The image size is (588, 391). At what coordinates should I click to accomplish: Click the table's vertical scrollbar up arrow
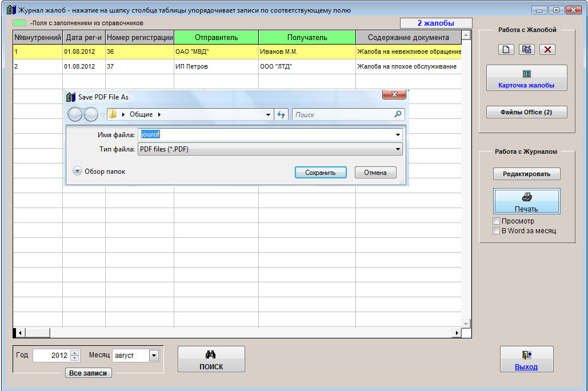[x=466, y=35]
